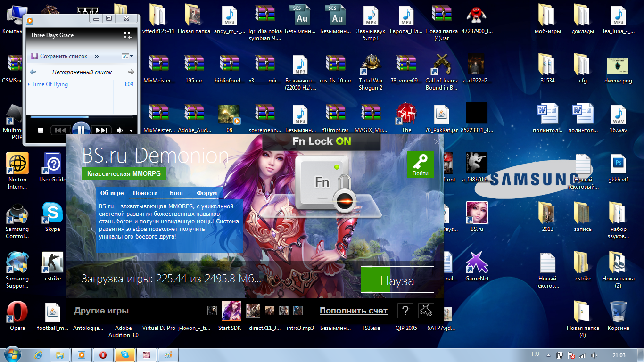Open the Opera desktop shortcut
Viewport: 644px width, 362px height.
point(17,315)
